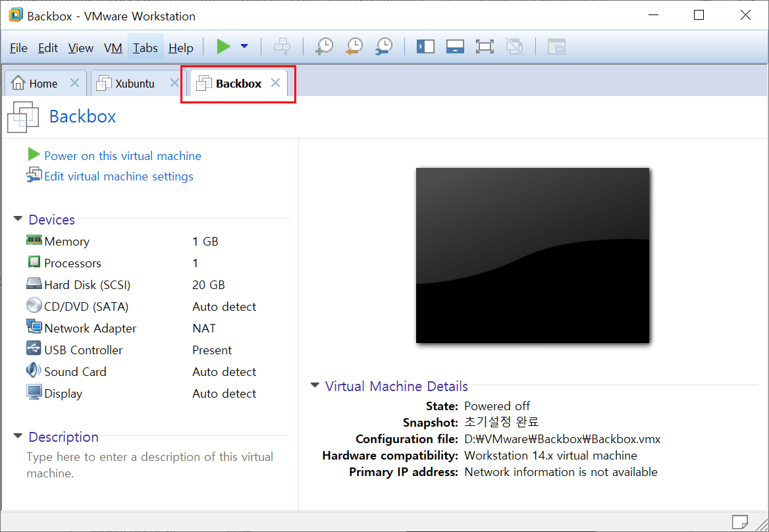
Task: Click Network information is not available text
Action: click(560, 472)
